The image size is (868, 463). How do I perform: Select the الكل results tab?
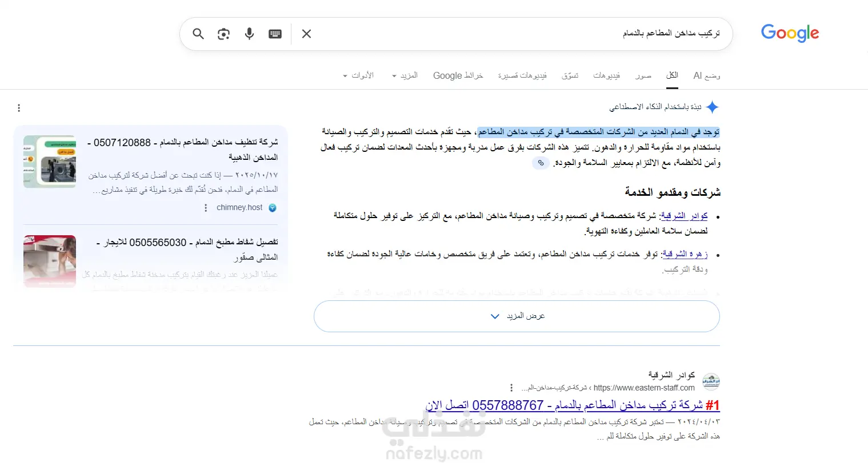[x=672, y=75]
